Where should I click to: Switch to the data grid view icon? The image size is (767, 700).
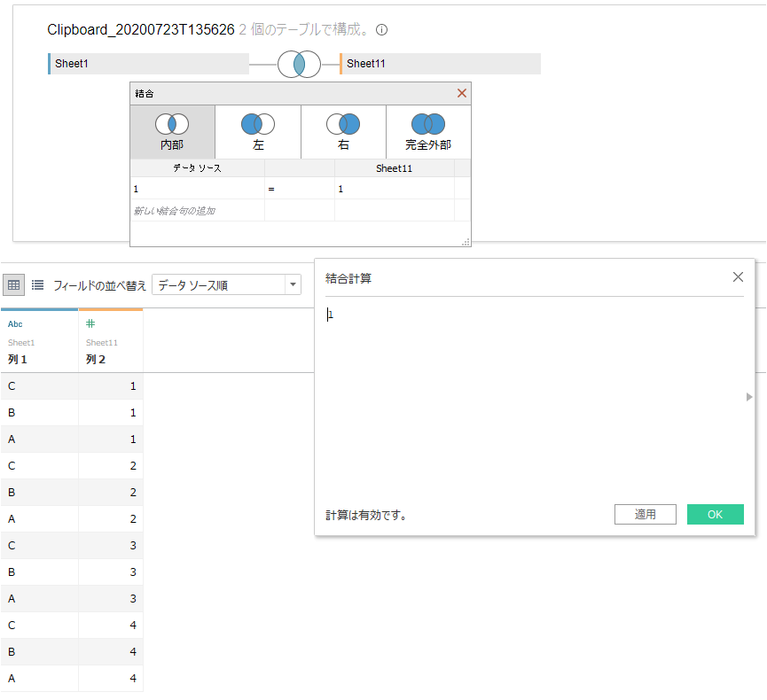[13, 285]
